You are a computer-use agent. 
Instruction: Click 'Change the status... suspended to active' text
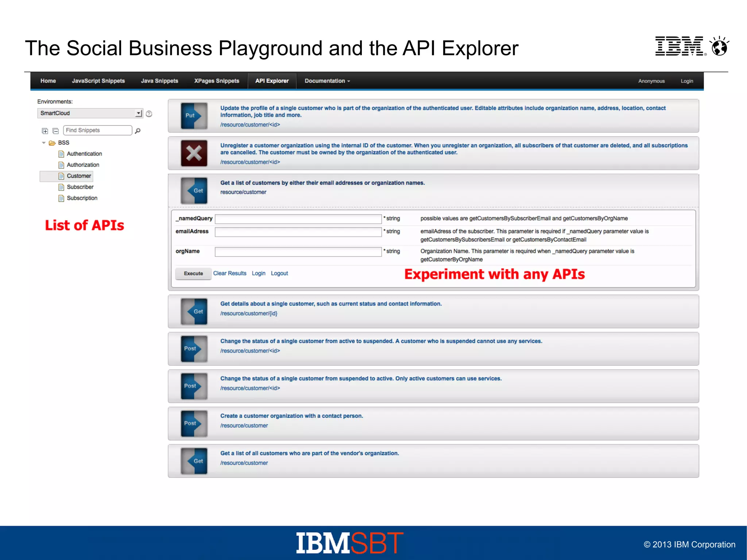(x=361, y=378)
